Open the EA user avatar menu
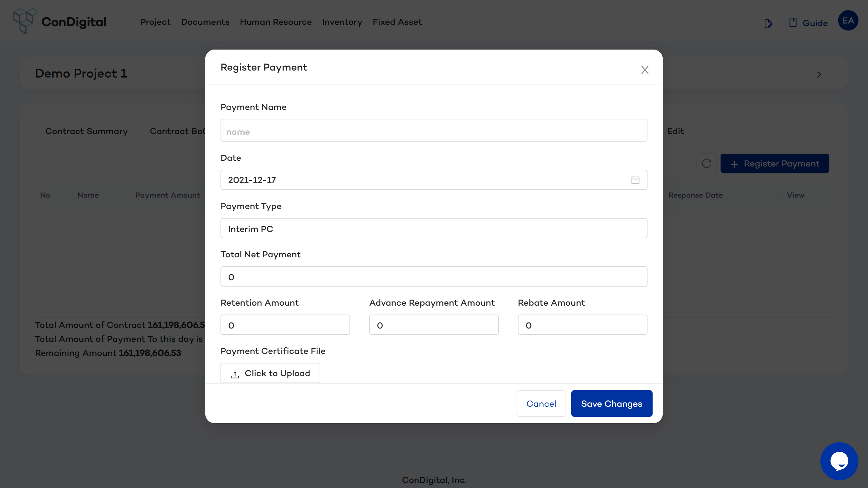This screenshot has height=488, width=868. (x=847, y=21)
